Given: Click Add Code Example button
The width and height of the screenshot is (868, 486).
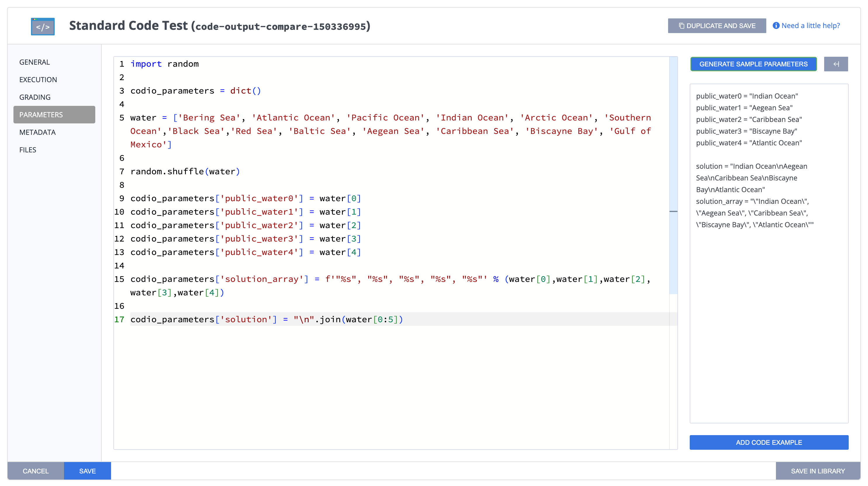Looking at the screenshot, I should click(769, 442).
